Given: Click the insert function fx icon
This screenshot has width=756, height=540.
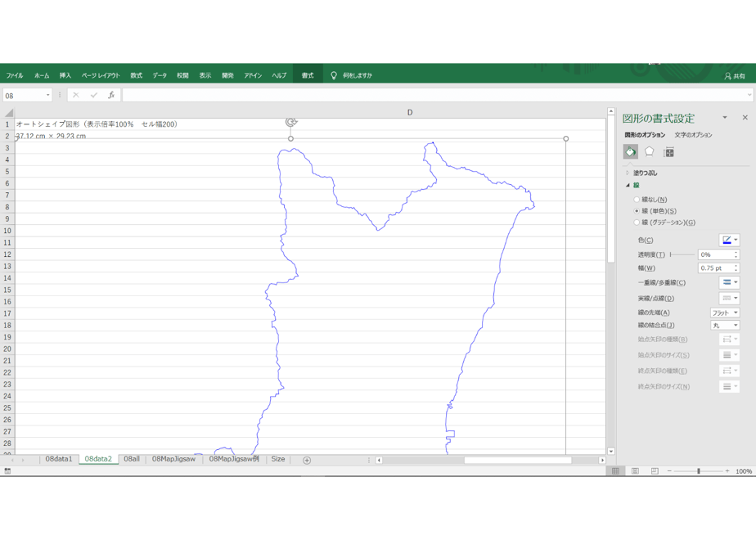Looking at the screenshot, I should [x=111, y=95].
